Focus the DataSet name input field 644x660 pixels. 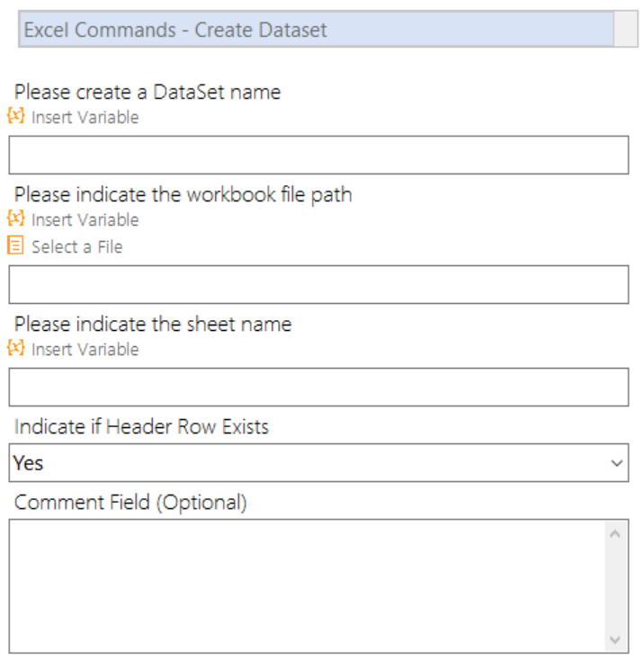click(318, 155)
